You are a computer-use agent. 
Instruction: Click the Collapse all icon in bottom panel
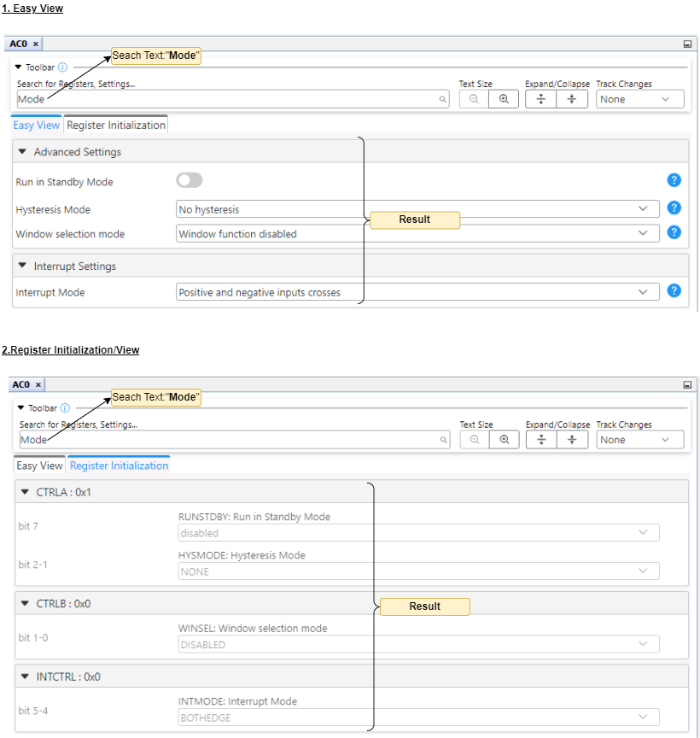pos(572,440)
